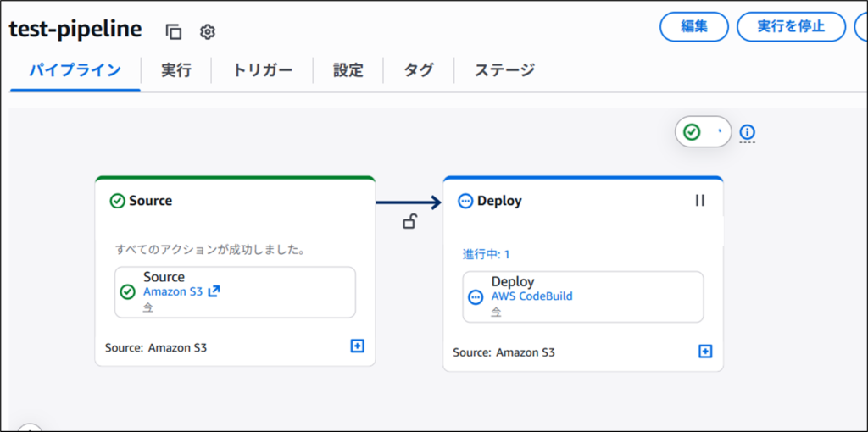
Task: Click Source stage success check icon
Action: pos(118,201)
